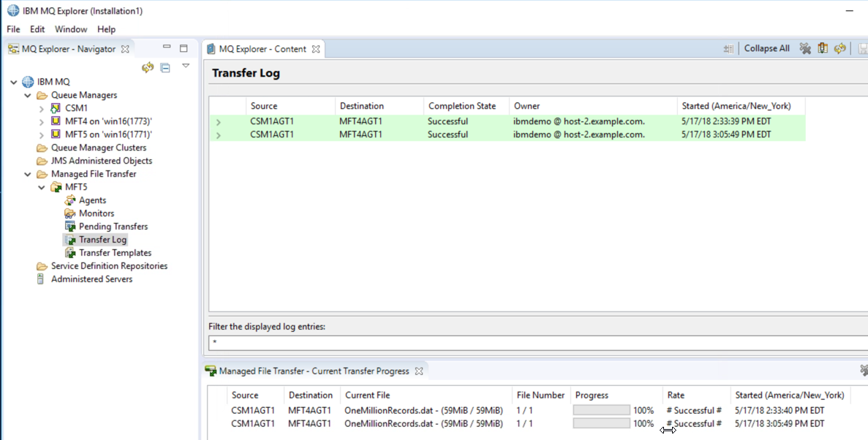Expand the CSM1 queue manager
The height and width of the screenshot is (440, 868).
[42, 109]
